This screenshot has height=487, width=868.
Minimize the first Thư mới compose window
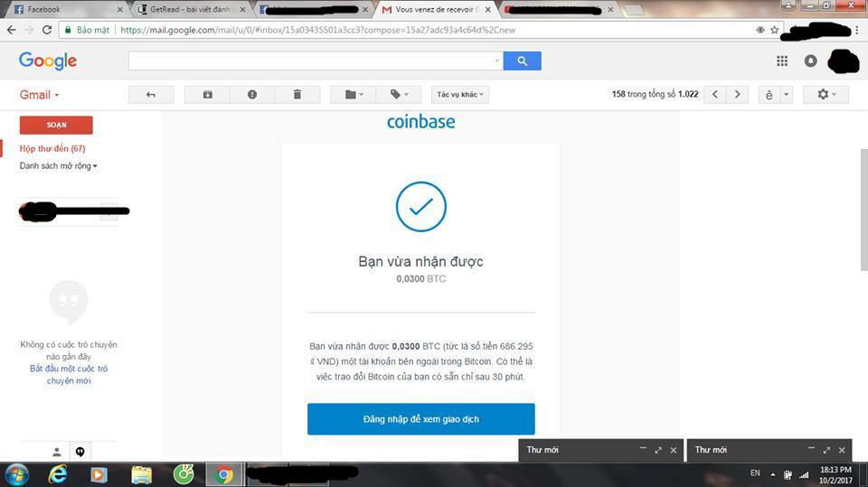(643, 449)
